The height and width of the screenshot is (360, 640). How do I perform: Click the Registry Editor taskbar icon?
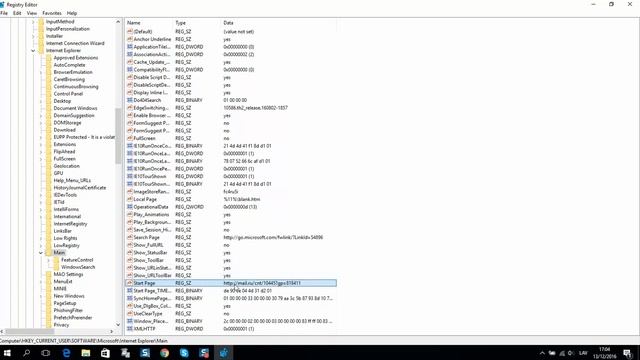pos(223,353)
